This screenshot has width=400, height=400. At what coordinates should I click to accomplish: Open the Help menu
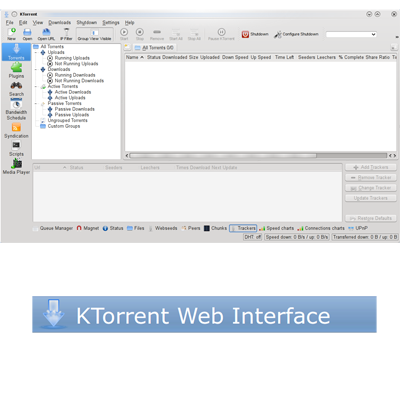(130, 23)
